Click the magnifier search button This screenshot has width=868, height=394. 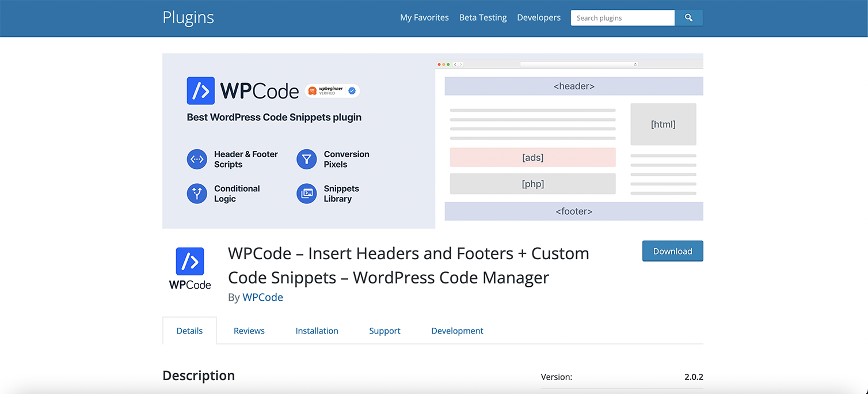(688, 18)
